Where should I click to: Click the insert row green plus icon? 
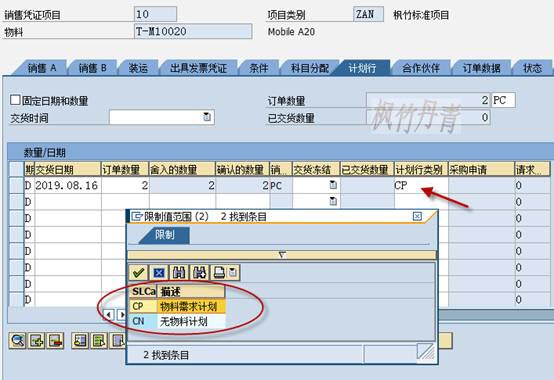[x=36, y=341]
